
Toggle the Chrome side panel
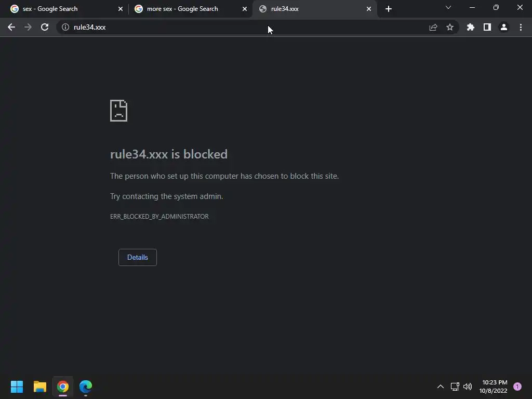pos(487,27)
